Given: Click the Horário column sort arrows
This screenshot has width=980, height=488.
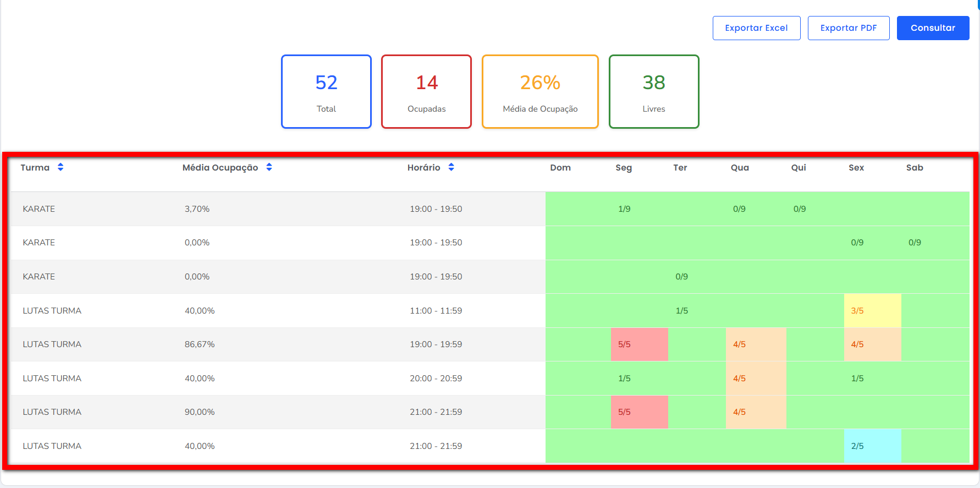Looking at the screenshot, I should [451, 167].
